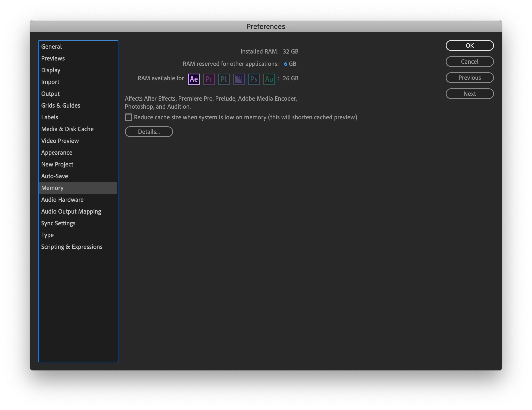Open the General preferences category
Screen dimensions: 532x410
click(51, 47)
